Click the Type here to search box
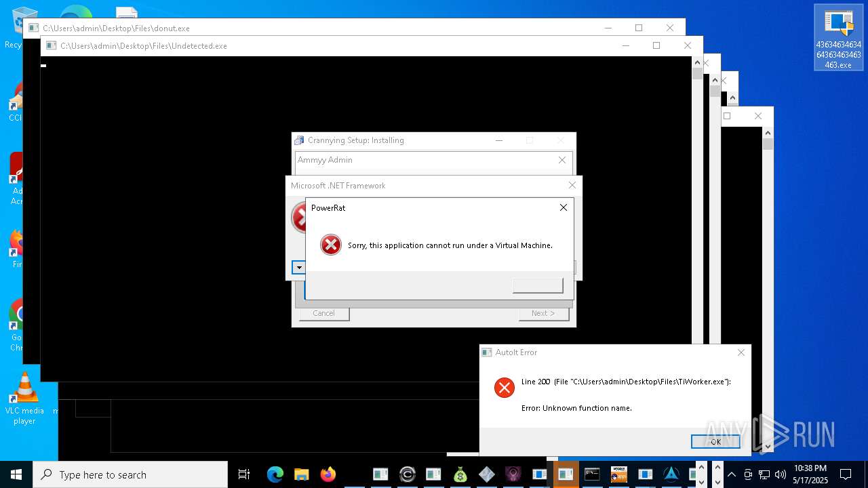Image resolution: width=868 pixels, height=488 pixels. (x=130, y=474)
